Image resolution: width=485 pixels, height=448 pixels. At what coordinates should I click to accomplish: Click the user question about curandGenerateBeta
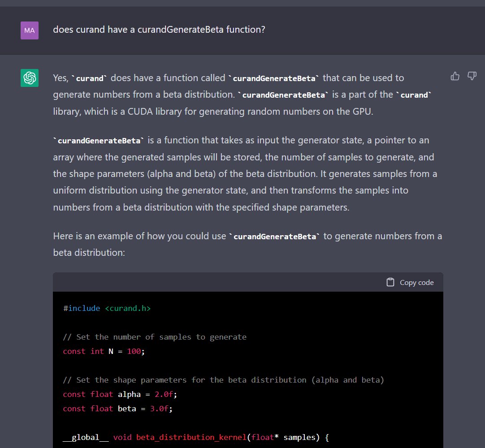pyautogui.click(x=159, y=30)
